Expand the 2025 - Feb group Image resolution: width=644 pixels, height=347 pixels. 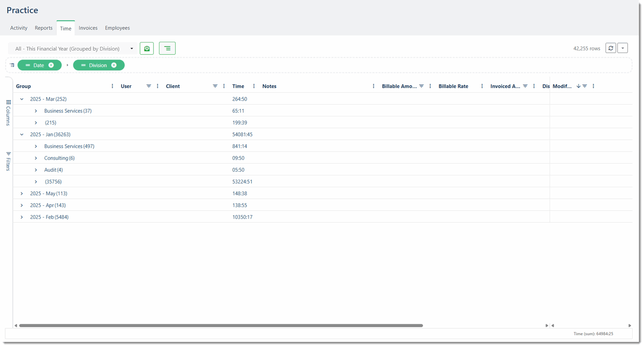click(x=22, y=217)
